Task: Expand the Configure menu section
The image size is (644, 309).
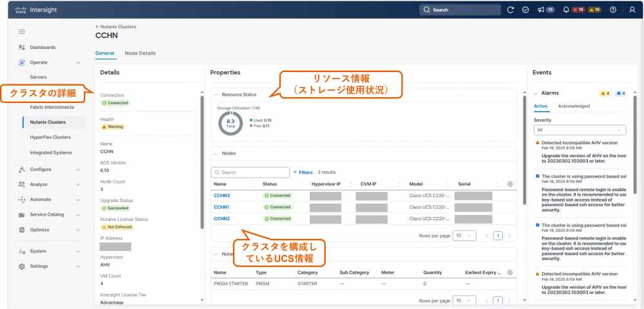Action: (78, 169)
